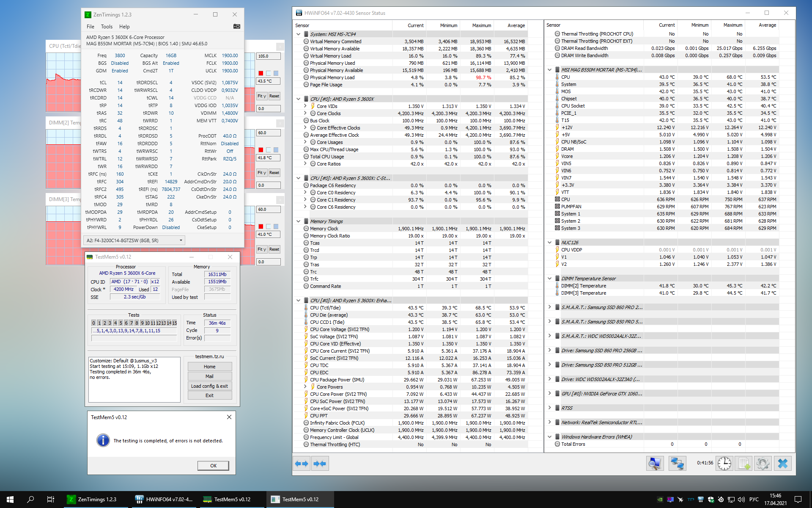Click the log file with plus icon
This screenshot has height=508, width=812.
tap(744, 464)
